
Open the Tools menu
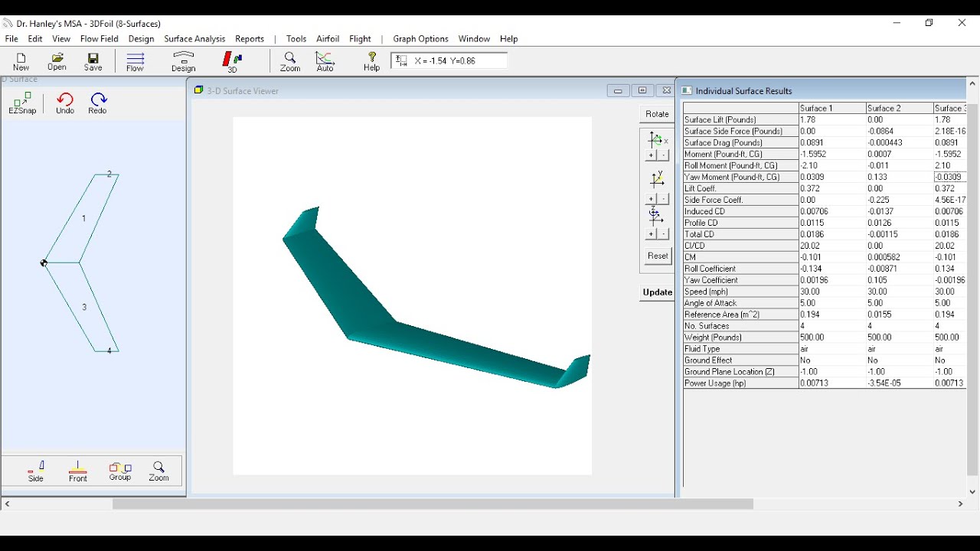296,39
